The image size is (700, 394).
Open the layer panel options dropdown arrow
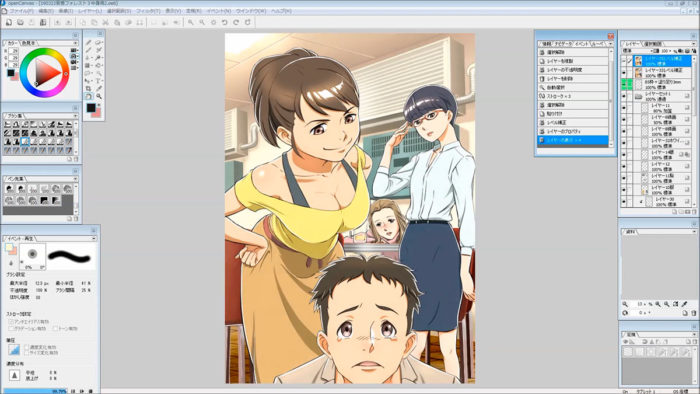pos(694,44)
